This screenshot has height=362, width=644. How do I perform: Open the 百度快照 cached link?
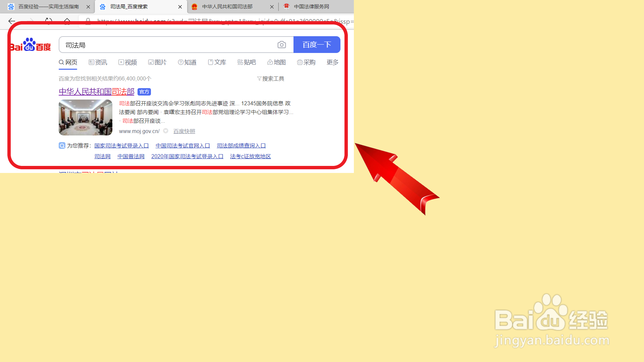click(x=184, y=131)
